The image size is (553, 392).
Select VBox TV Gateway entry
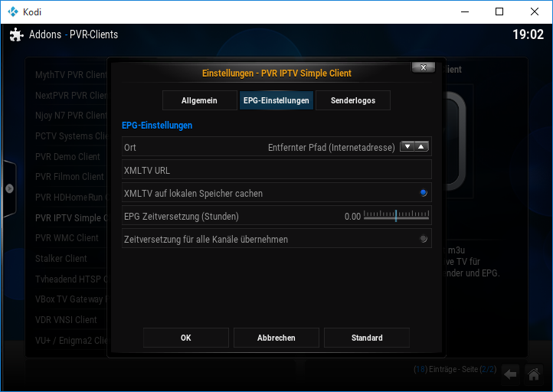click(x=71, y=299)
